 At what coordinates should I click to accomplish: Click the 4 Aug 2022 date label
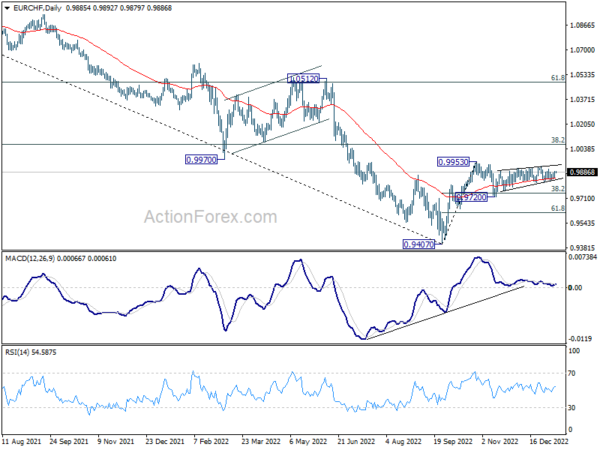coord(403,441)
